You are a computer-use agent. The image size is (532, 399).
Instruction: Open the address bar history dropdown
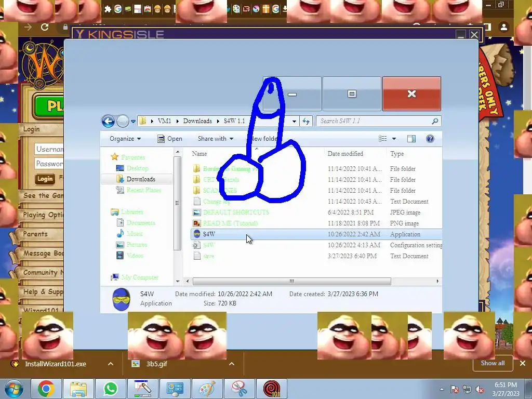(294, 121)
